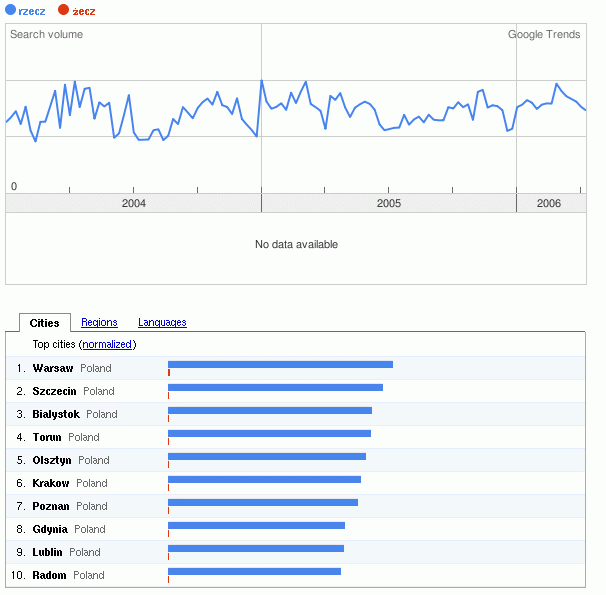Click the blue rzecz legend dot
This screenshot has width=606, height=595.
point(11,10)
